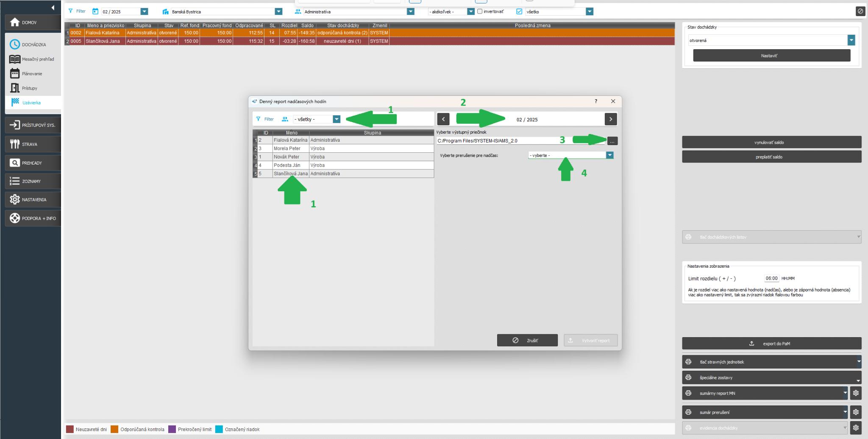This screenshot has height=439, width=868.
Task: Click the DOMOV home icon
Action: tap(15, 22)
